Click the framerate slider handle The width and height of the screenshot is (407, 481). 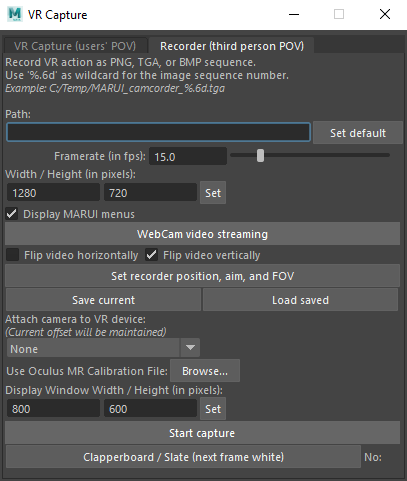pyautogui.click(x=260, y=156)
